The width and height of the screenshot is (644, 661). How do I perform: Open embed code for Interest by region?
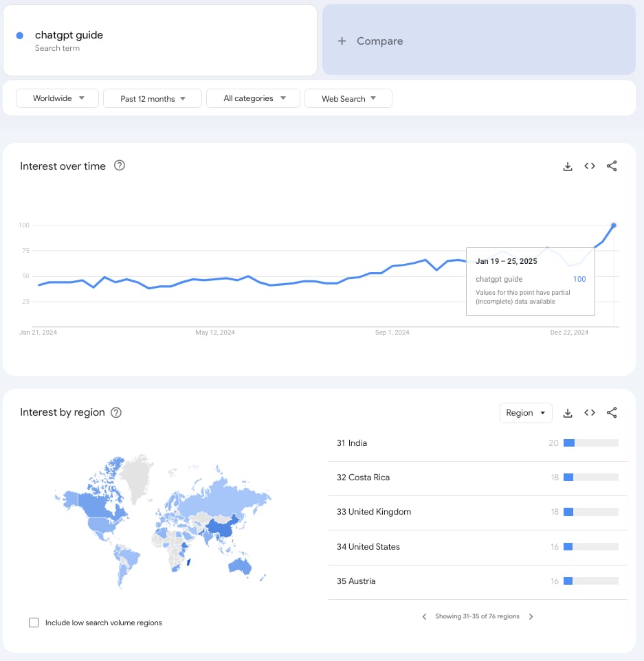pyautogui.click(x=590, y=413)
